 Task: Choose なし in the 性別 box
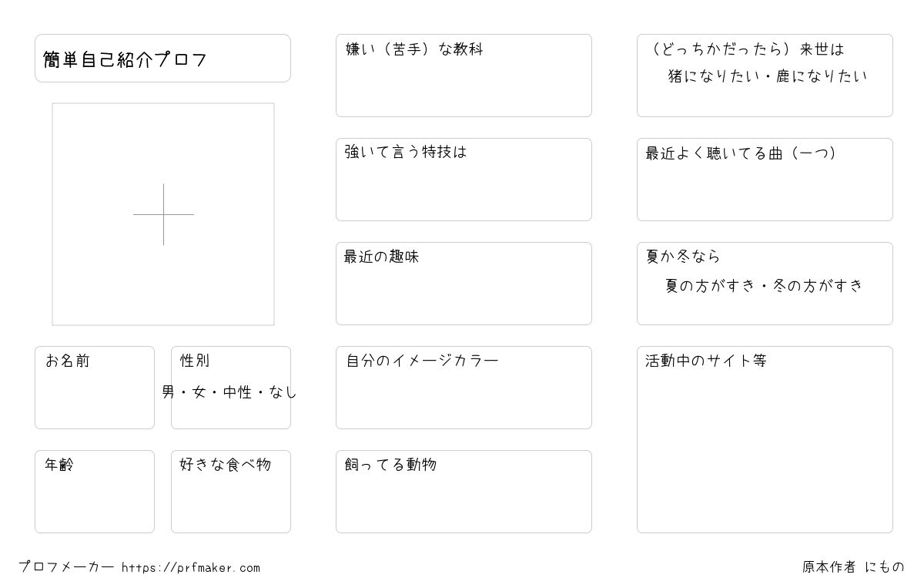point(282,392)
